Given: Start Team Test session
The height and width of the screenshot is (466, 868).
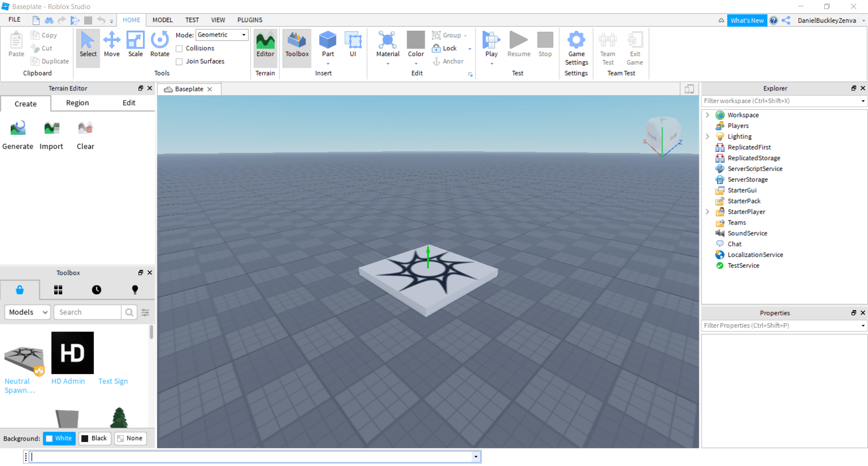Looking at the screenshot, I should (608, 48).
